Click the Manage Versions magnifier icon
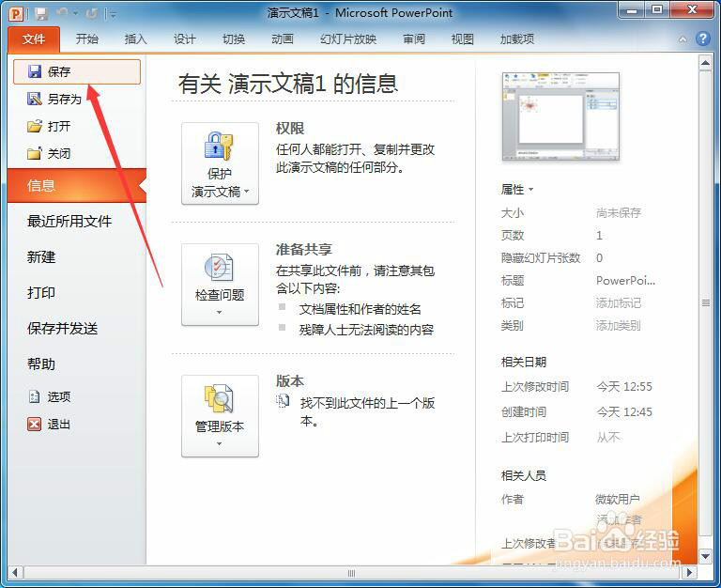Image resolution: width=721 pixels, height=588 pixels. 220,398
